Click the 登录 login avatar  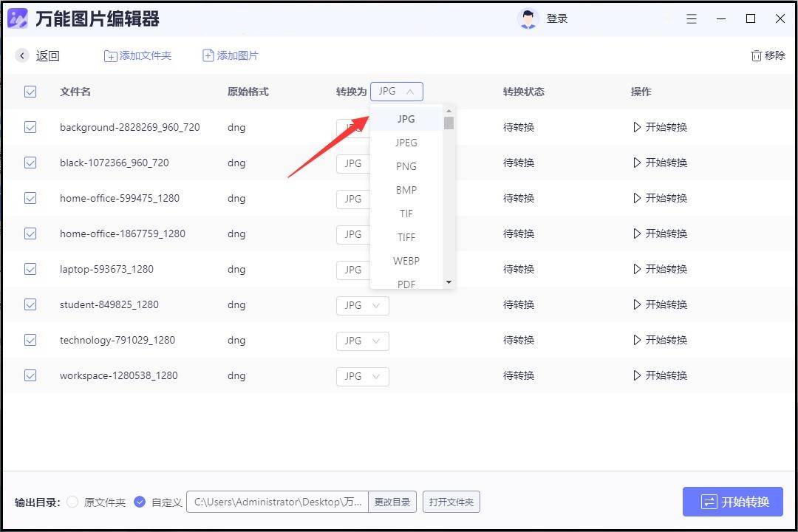click(528, 18)
